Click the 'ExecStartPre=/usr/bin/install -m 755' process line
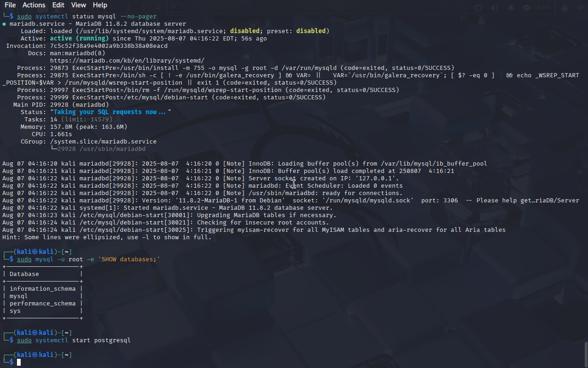The image size is (588, 368). click(236, 68)
